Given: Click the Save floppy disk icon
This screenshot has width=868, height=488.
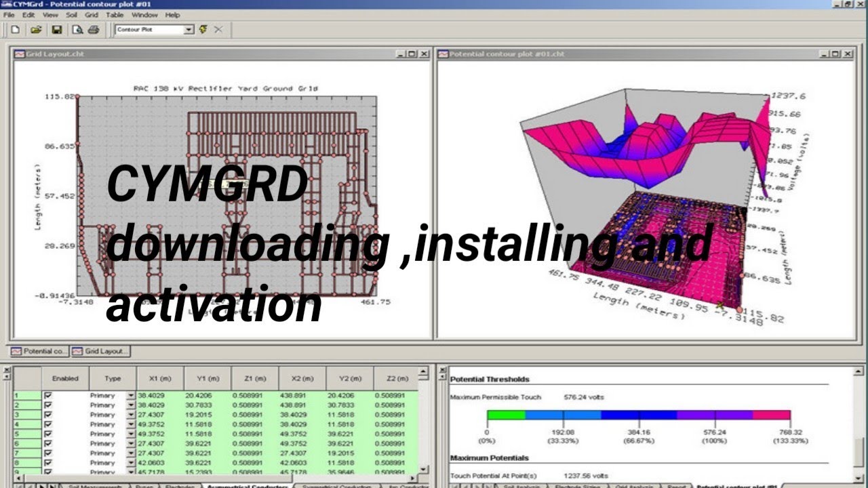Looking at the screenshot, I should click(57, 30).
